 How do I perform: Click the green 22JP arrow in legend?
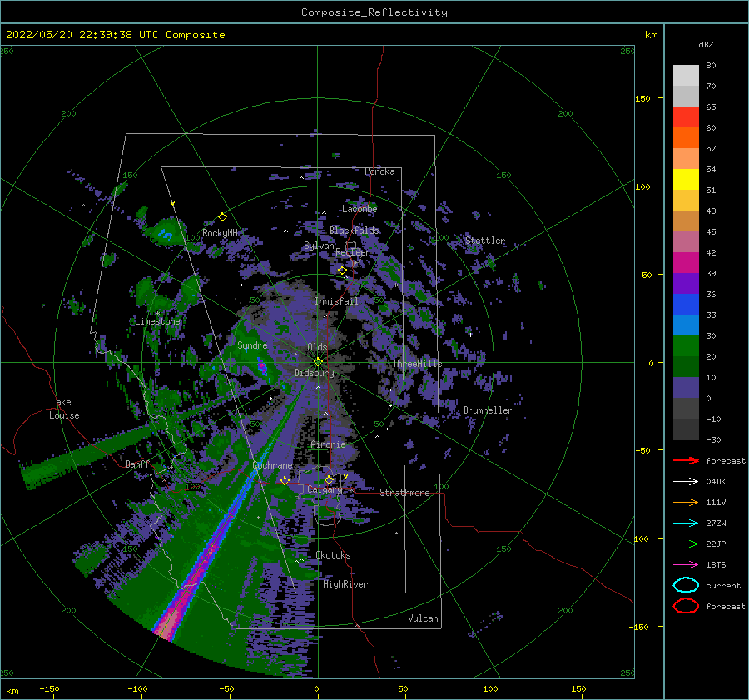[686, 544]
